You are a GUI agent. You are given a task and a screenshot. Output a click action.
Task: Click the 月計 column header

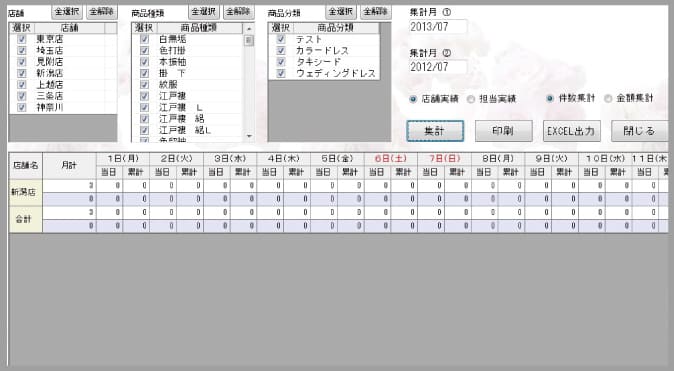[x=69, y=166]
